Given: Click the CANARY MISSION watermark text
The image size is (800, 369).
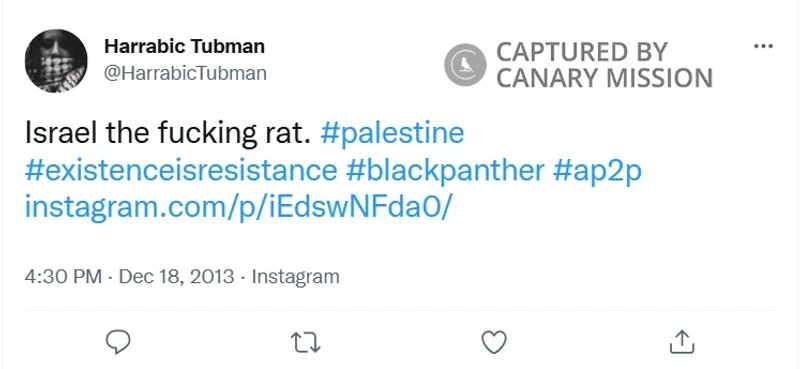Looking at the screenshot, I should tap(605, 78).
